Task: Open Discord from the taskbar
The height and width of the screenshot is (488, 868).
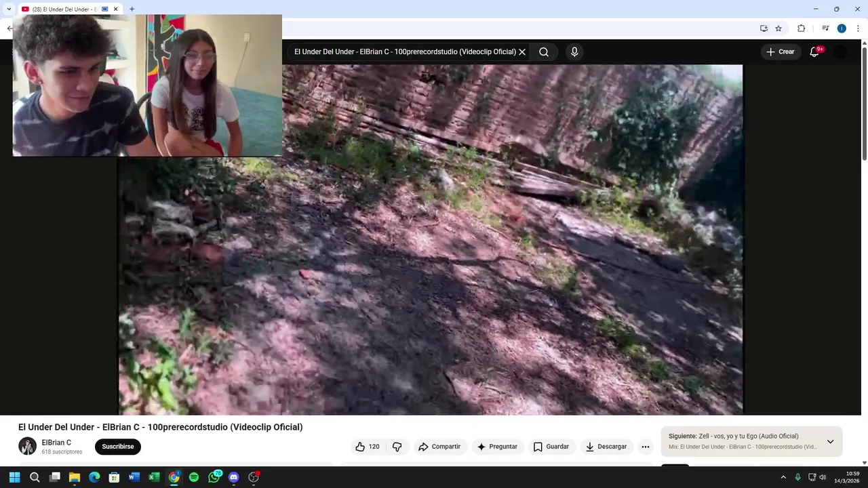Action: click(234, 477)
